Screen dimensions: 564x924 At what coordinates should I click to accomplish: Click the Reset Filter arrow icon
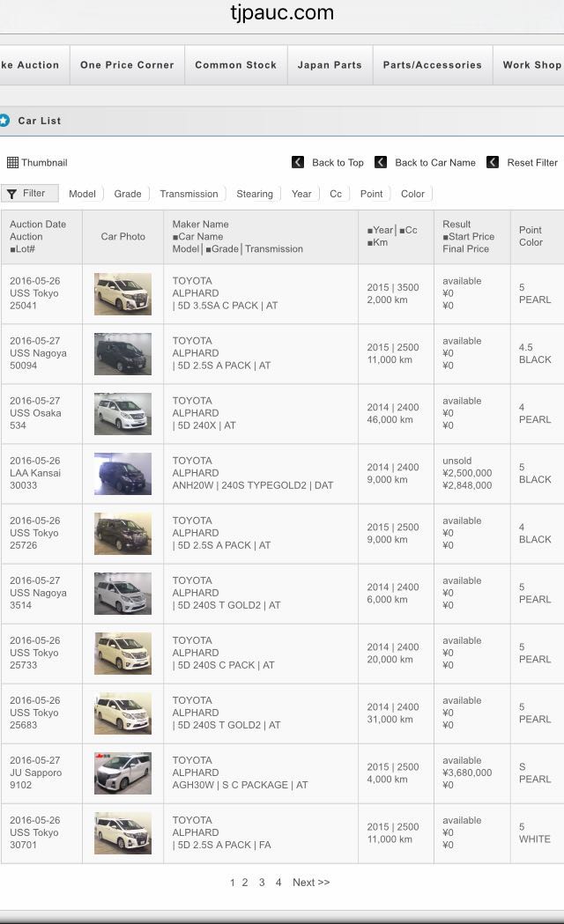493,162
